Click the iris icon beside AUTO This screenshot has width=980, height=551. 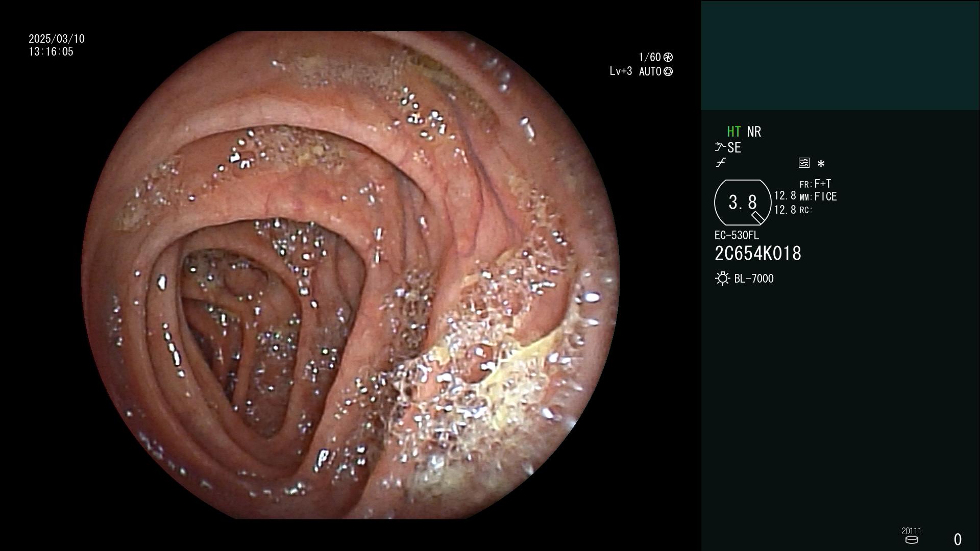tap(668, 71)
